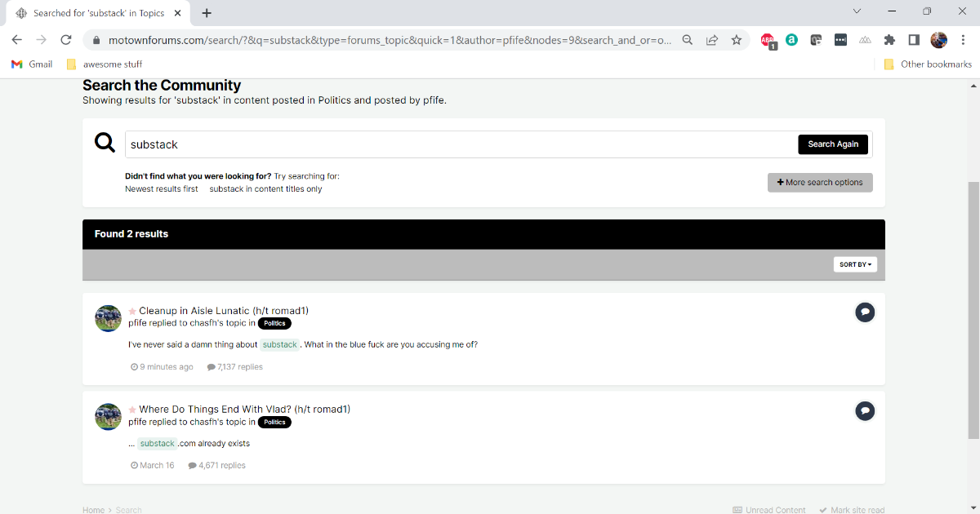Open the grey triangles extension icon
Screen dimensions: 980x514
[865, 39]
